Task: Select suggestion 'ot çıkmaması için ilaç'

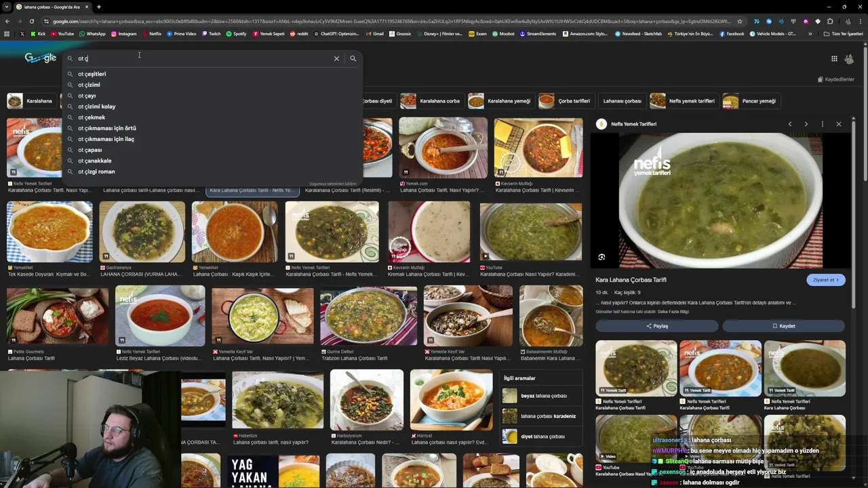Action: click(212, 139)
